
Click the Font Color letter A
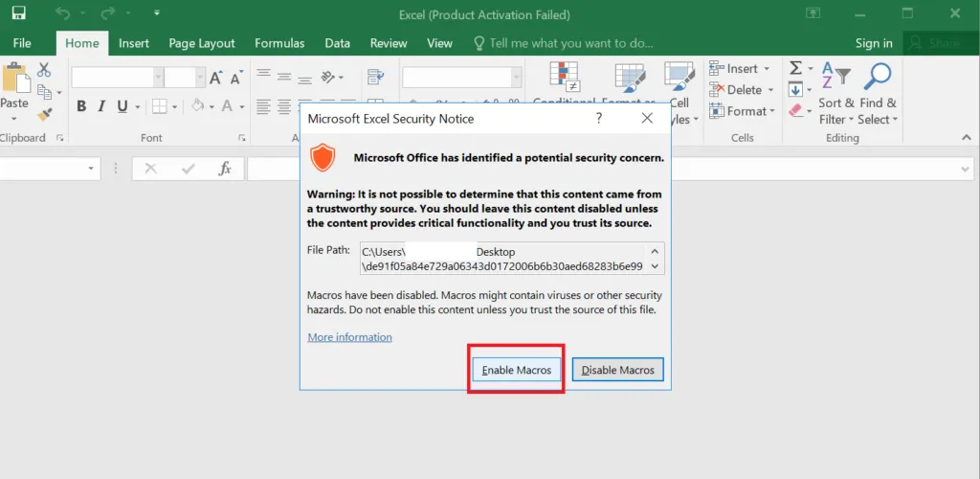[x=227, y=106]
